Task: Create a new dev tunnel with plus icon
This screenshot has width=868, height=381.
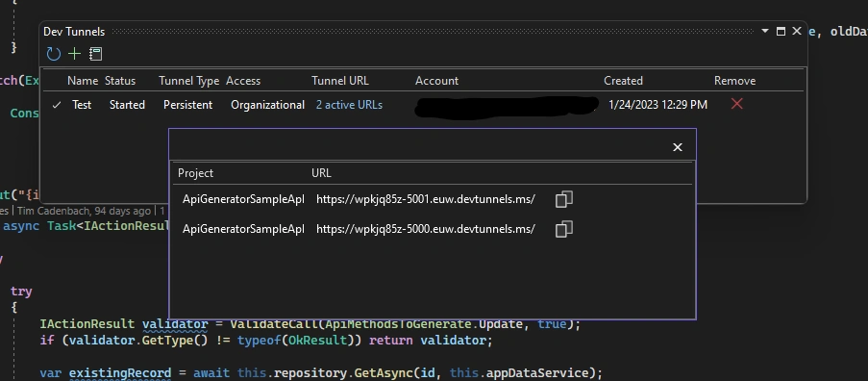Action: point(74,54)
